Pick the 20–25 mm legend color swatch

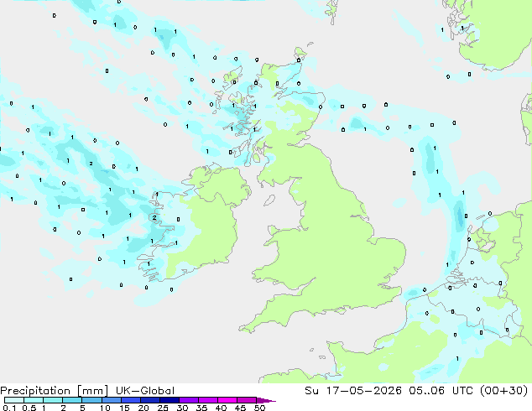click(150, 400)
